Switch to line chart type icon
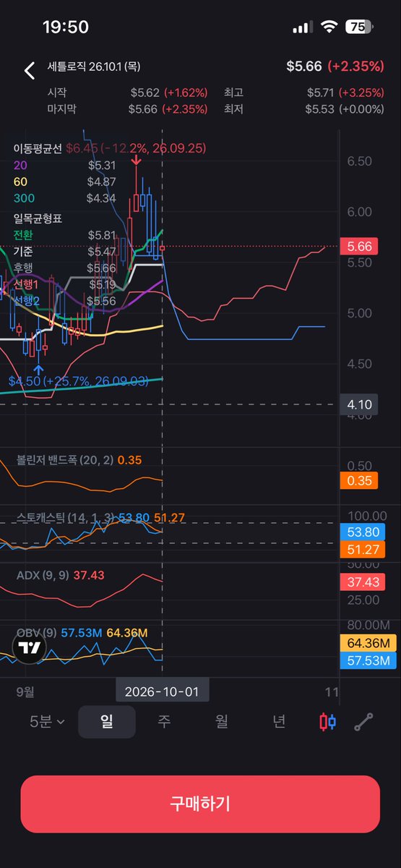401x868 pixels. tap(363, 722)
